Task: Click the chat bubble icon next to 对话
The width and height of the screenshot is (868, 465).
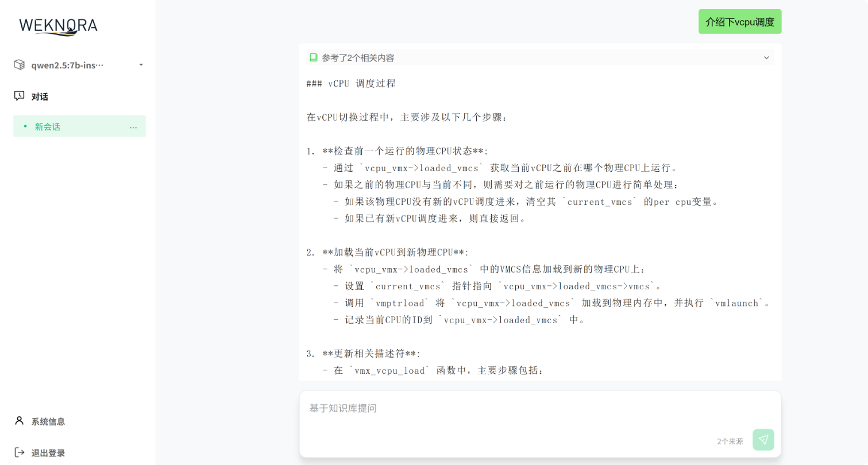Action: click(x=20, y=96)
